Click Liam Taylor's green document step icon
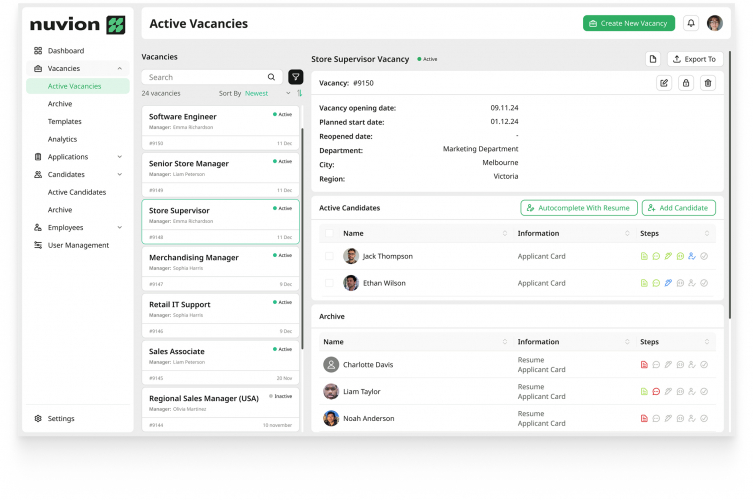 coord(644,391)
